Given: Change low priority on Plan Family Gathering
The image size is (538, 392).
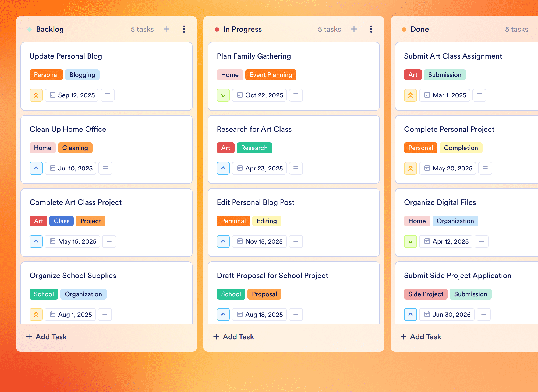Looking at the screenshot, I should (x=223, y=95).
